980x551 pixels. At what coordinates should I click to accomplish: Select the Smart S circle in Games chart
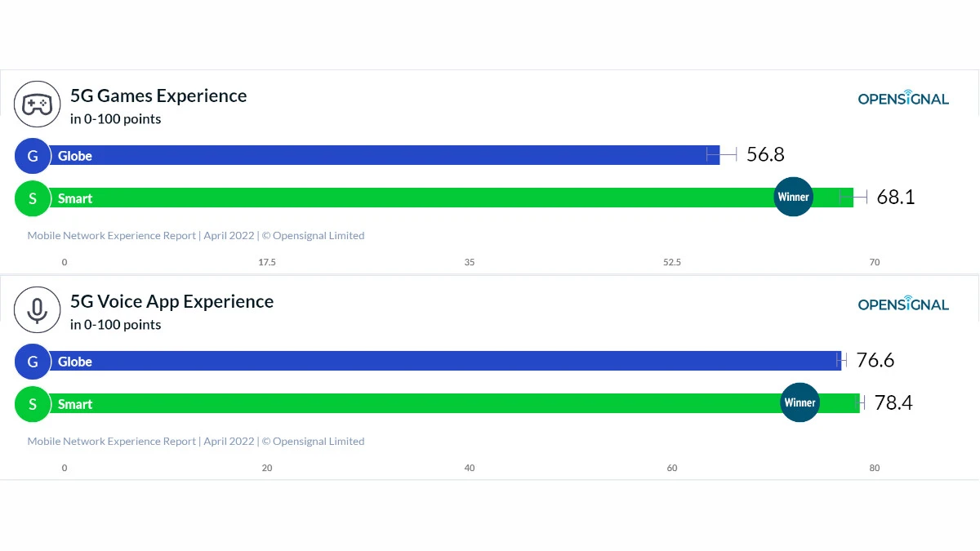pyautogui.click(x=33, y=198)
